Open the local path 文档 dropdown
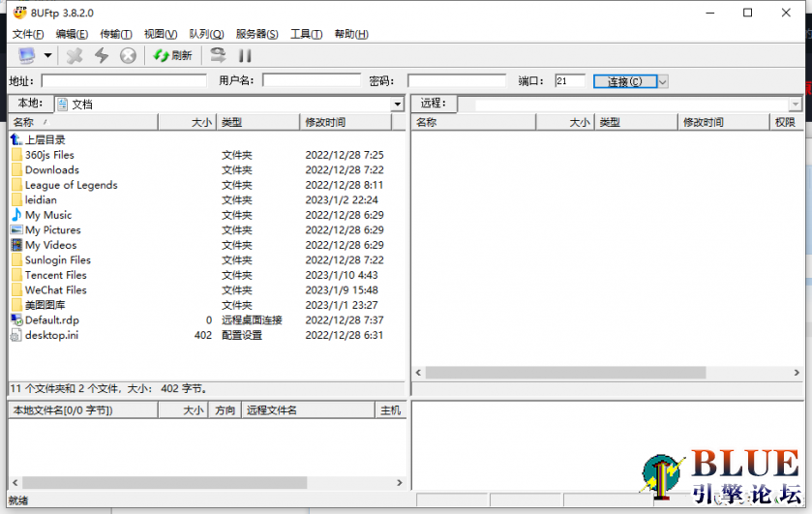 click(x=397, y=105)
